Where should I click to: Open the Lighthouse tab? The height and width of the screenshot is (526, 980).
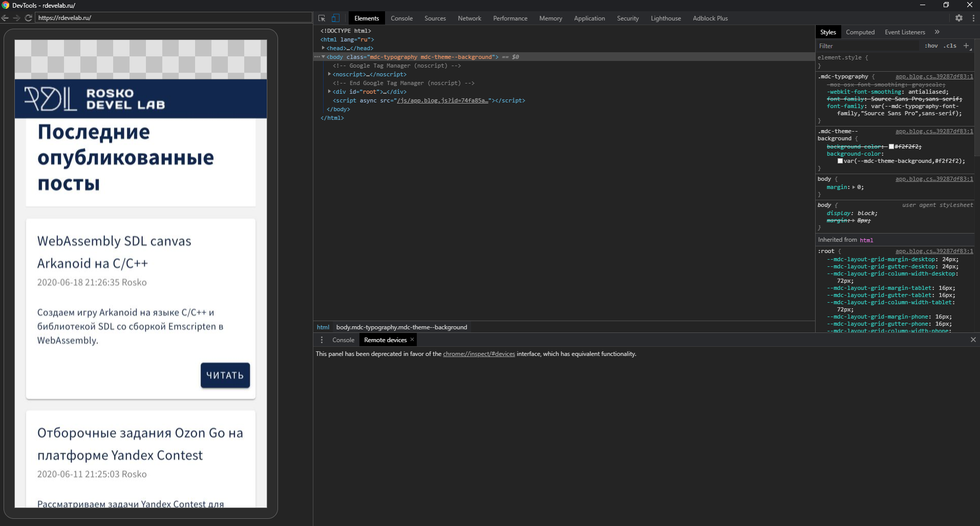click(x=666, y=18)
